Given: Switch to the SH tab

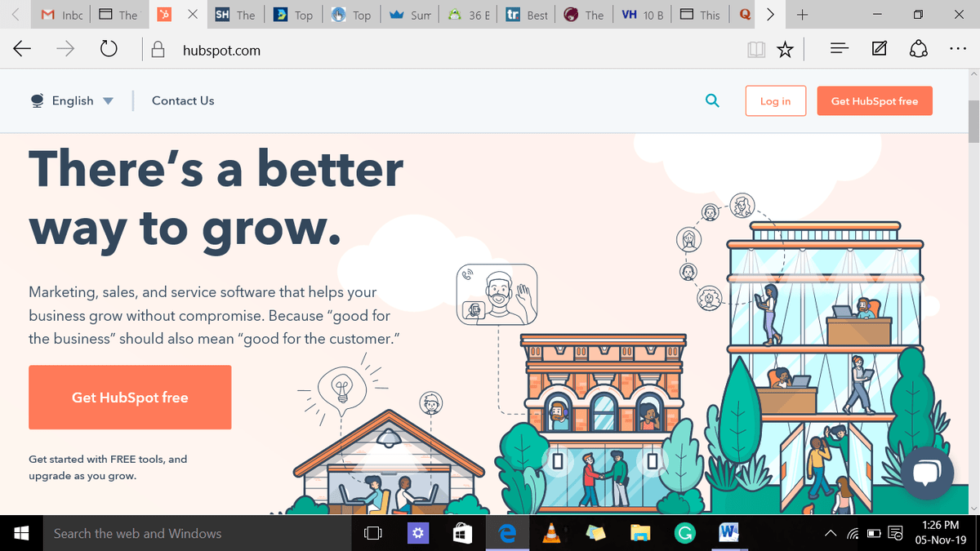Looking at the screenshot, I should pyautogui.click(x=236, y=15).
